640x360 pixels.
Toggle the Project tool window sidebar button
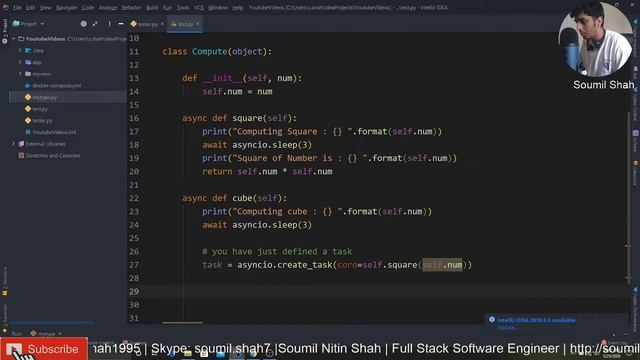tap(5, 31)
